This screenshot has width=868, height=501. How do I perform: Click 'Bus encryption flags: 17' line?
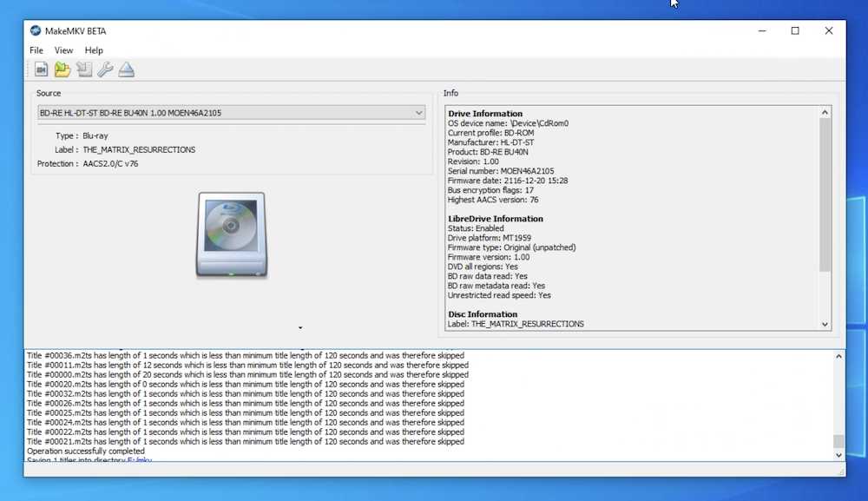click(x=490, y=190)
